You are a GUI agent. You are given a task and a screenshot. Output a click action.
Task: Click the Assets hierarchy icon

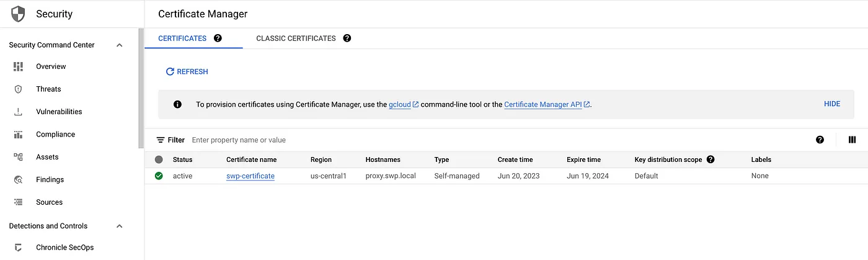(x=18, y=157)
